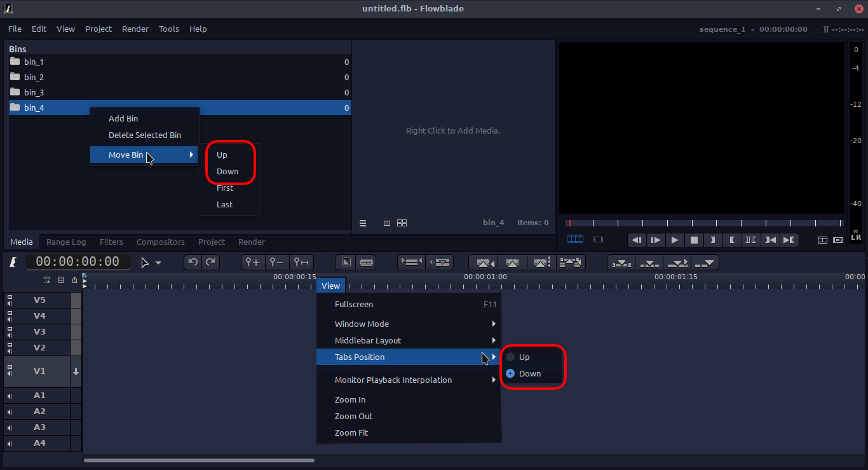Click the media panel column layout icon
The width and height of the screenshot is (868, 470).
coord(387,223)
